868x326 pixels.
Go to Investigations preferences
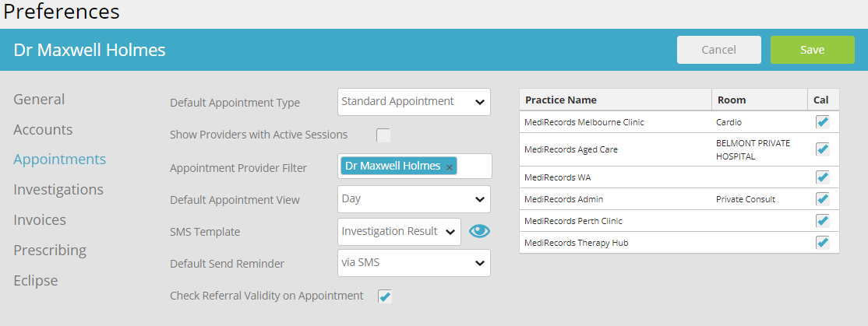point(58,190)
